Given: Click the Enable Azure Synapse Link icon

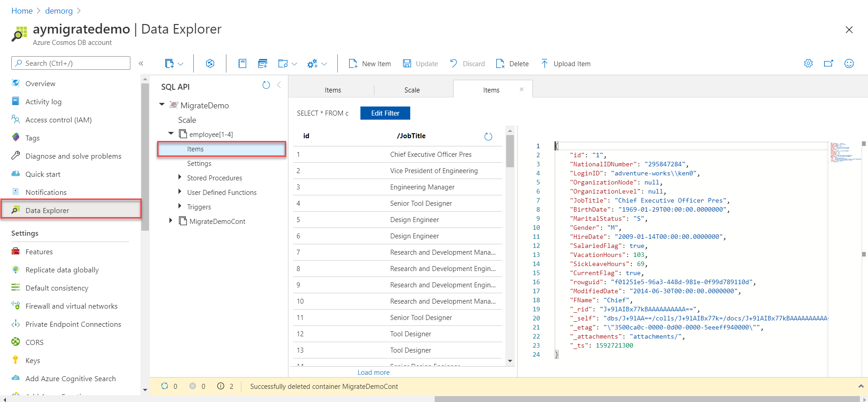Looking at the screenshot, I should (210, 64).
